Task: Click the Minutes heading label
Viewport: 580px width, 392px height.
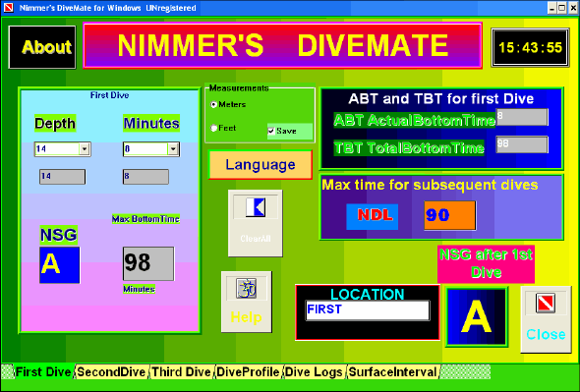Action: (x=151, y=123)
